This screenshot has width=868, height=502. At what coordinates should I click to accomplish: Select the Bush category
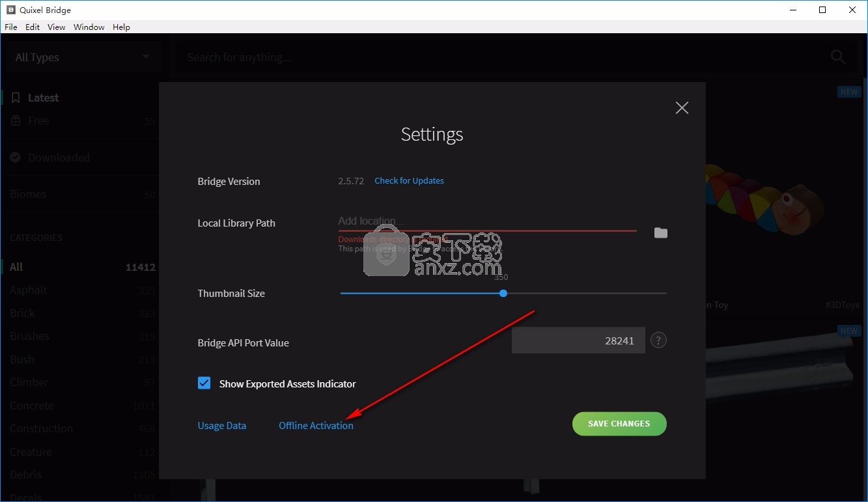(x=81, y=359)
